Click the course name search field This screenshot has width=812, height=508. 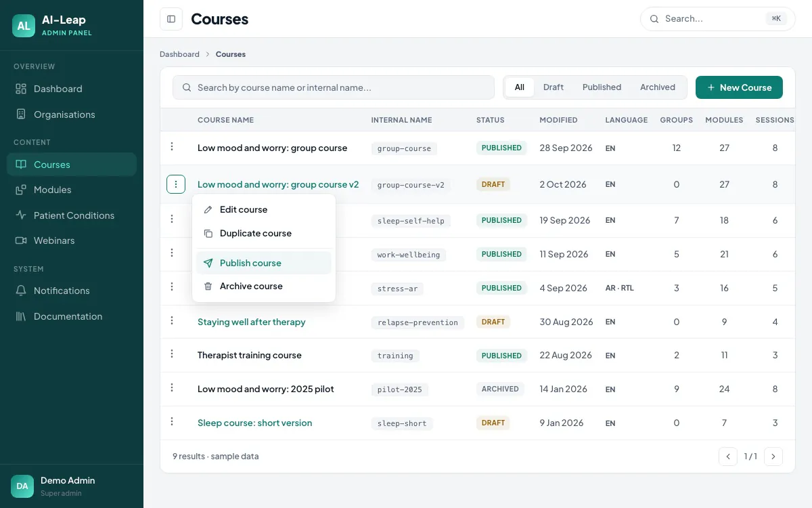[334, 87]
